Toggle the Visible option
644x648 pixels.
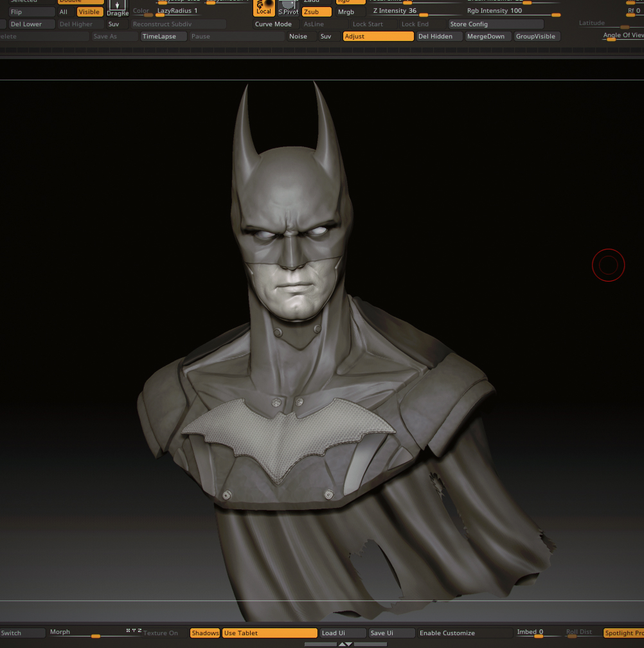pos(89,12)
